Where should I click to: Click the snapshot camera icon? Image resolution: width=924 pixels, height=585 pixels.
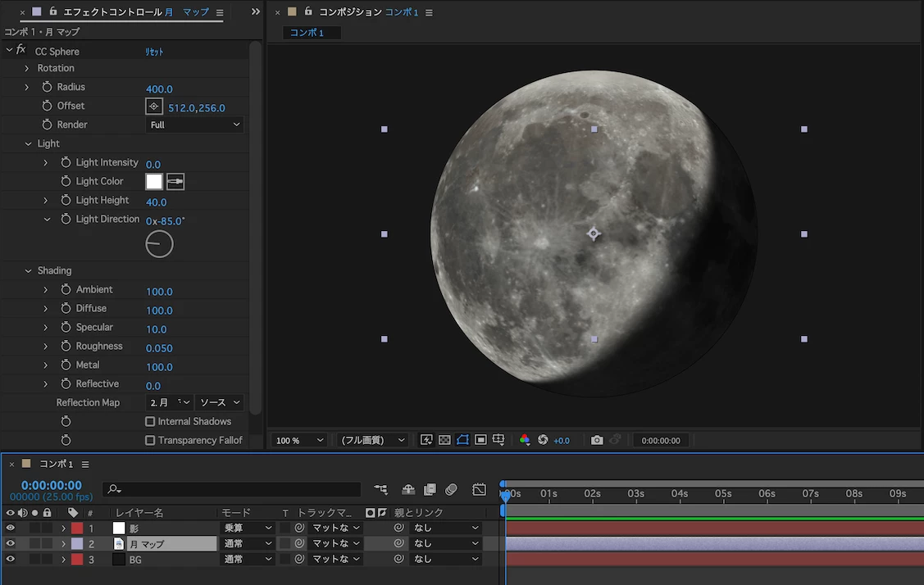coord(597,440)
